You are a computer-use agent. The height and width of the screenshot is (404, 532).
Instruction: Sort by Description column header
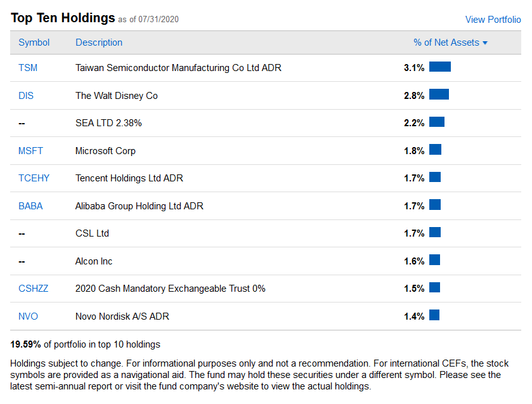99,42
